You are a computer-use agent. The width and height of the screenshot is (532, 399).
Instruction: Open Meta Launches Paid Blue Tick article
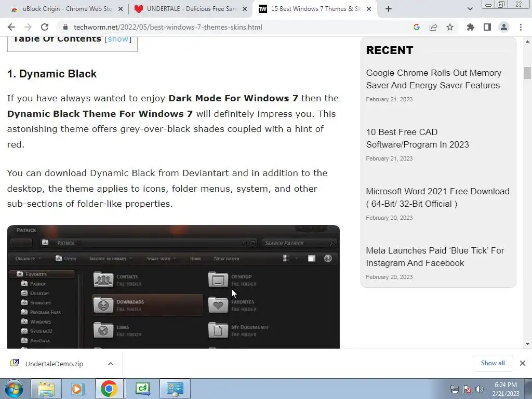click(435, 257)
